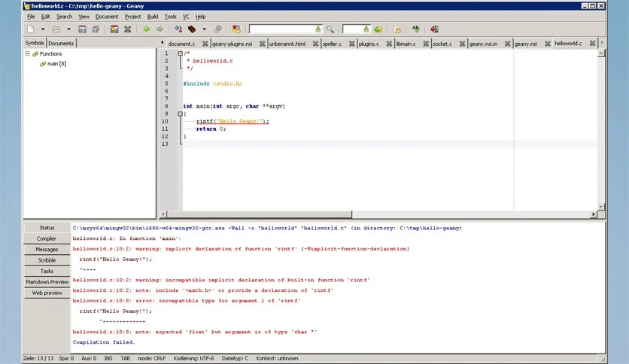Open the VC menu
Screen dimensions: 629x364
(186, 17)
